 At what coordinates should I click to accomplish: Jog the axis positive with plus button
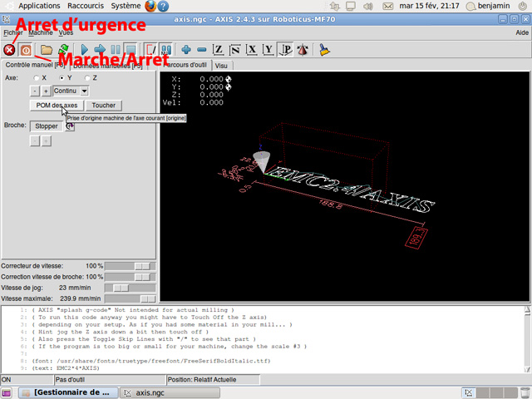pos(46,91)
